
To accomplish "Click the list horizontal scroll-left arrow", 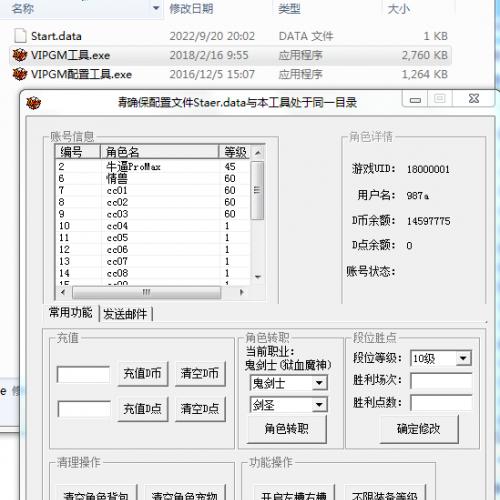I will pyautogui.click(x=63, y=292).
